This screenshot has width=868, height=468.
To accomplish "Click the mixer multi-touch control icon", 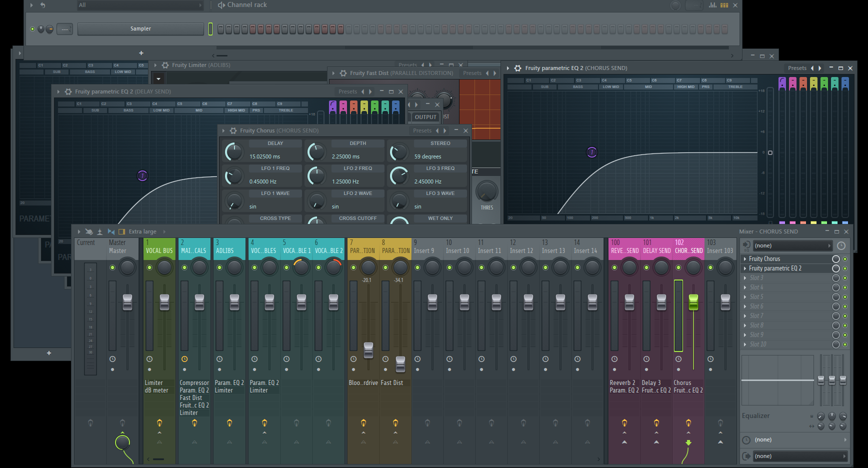I will (88, 231).
